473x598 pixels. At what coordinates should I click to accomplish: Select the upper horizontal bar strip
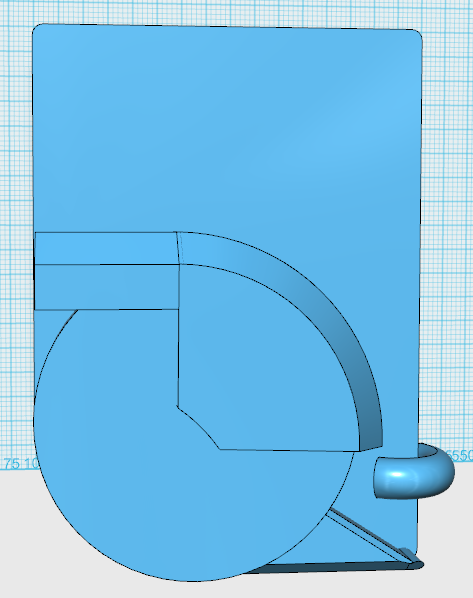[x=106, y=248]
